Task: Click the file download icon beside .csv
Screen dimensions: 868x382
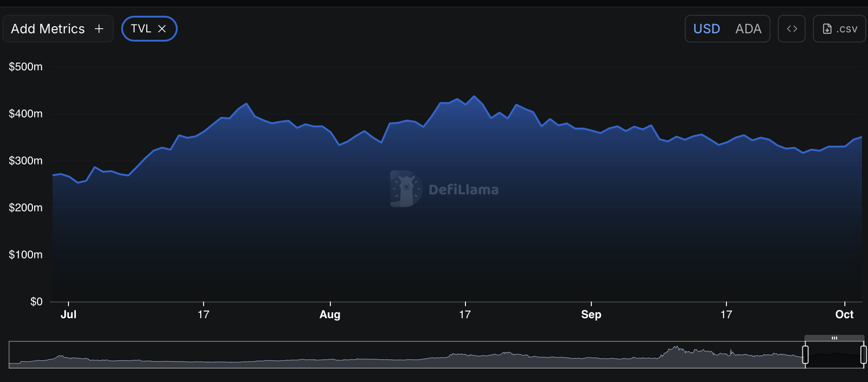Action: [x=827, y=29]
